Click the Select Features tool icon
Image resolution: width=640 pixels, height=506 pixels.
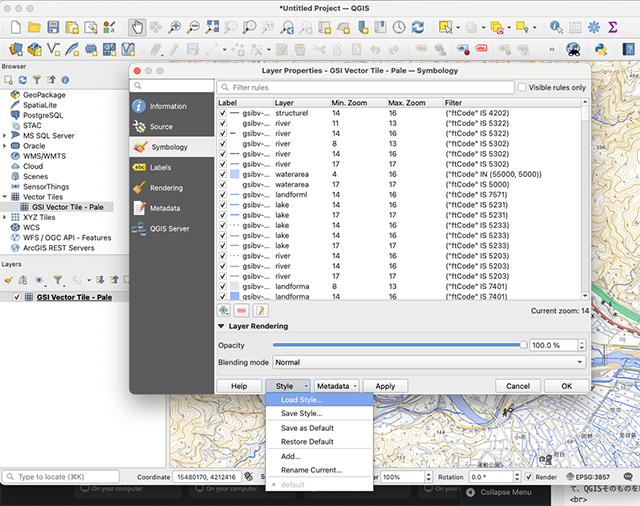click(x=445, y=27)
